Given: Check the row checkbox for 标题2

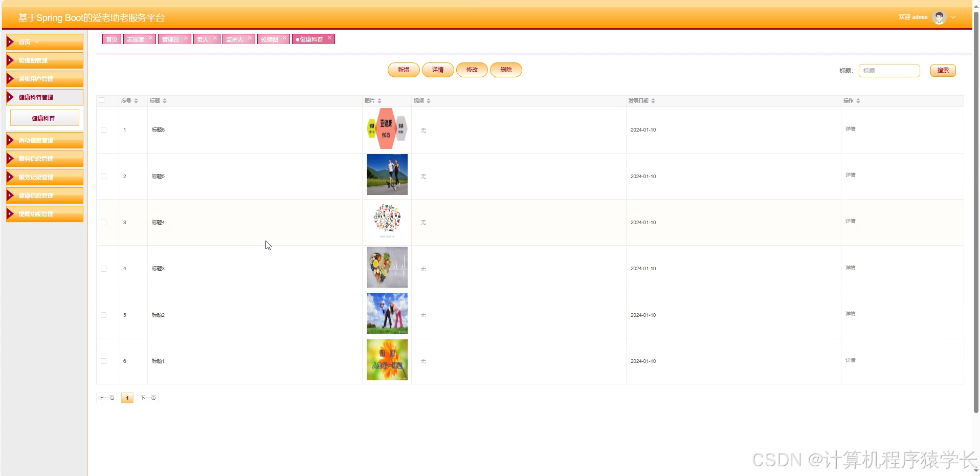Looking at the screenshot, I should [104, 315].
